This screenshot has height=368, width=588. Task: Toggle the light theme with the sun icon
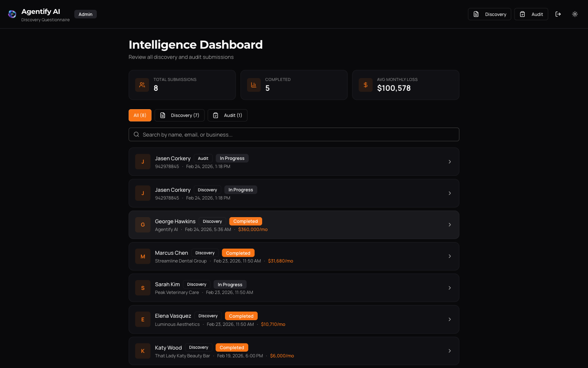[x=575, y=14]
